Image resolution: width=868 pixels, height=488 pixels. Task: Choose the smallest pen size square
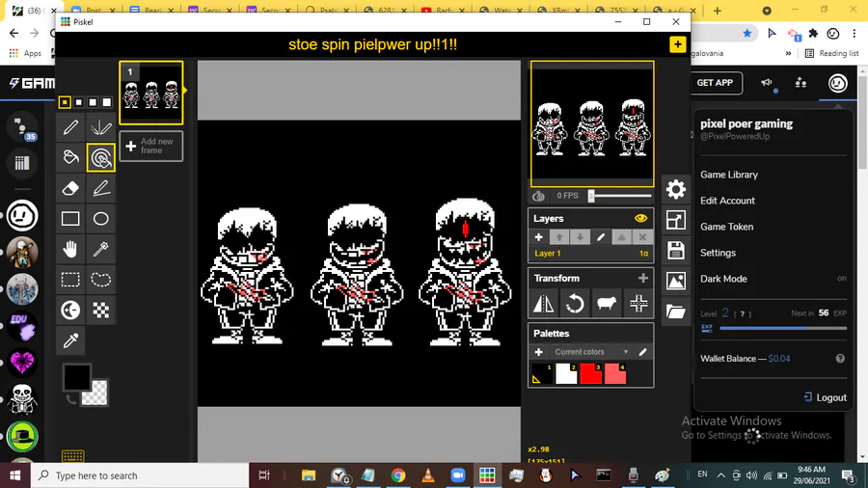(65, 102)
